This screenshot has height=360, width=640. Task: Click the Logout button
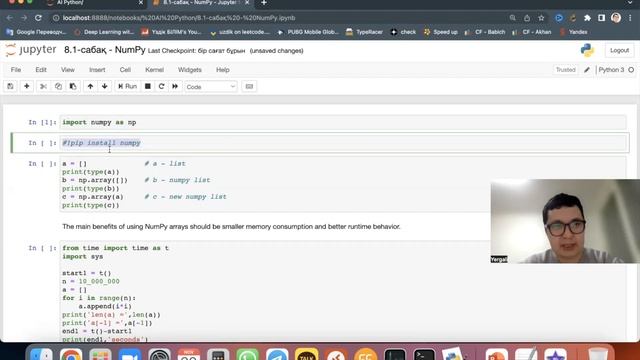pyautogui.click(x=619, y=51)
